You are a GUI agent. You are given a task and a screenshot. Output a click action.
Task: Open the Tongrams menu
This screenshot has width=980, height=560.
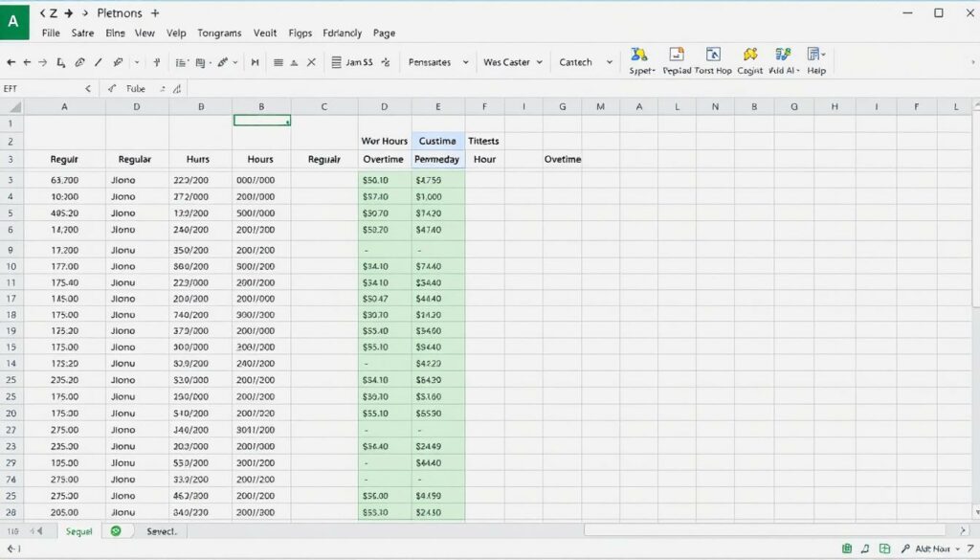[219, 34]
